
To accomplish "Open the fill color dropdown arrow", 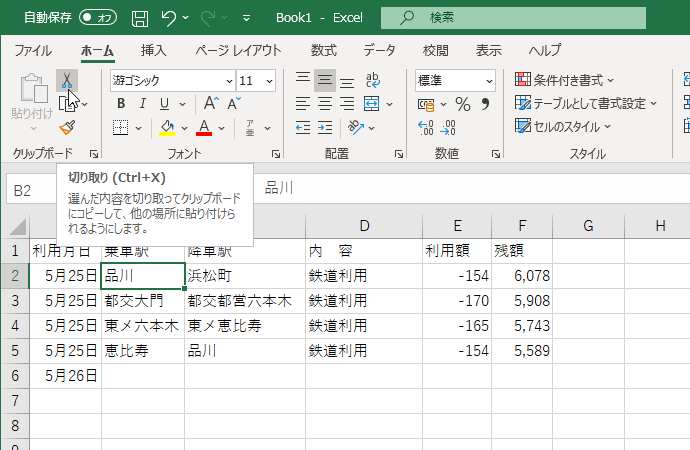I will 184,128.
